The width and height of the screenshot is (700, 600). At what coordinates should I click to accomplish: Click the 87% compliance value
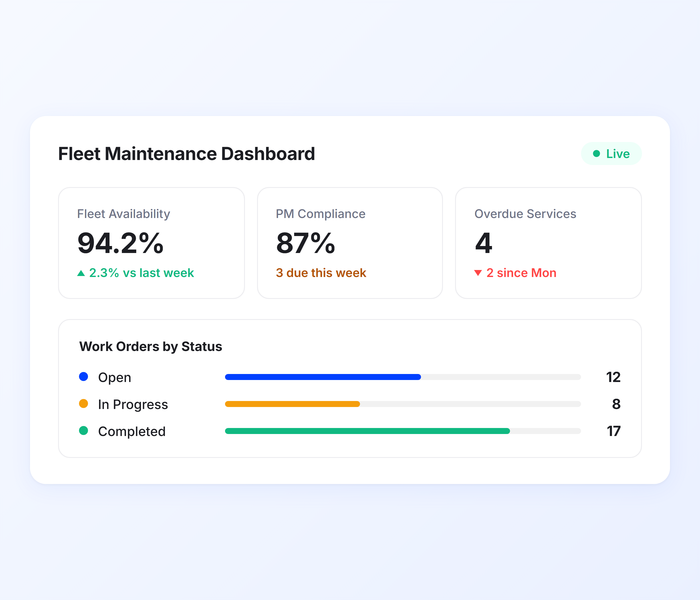pyautogui.click(x=305, y=243)
